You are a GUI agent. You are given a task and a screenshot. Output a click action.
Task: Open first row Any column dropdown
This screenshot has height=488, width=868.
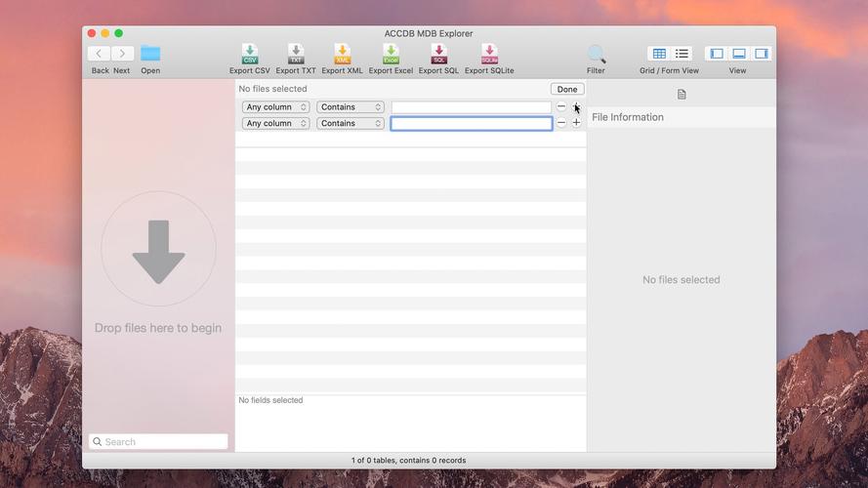click(x=275, y=106)
